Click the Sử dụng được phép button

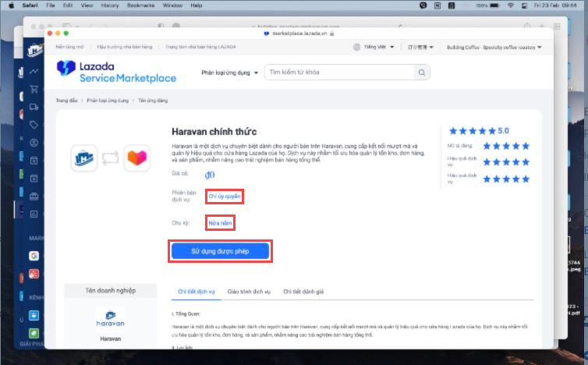tap(220, 251)
